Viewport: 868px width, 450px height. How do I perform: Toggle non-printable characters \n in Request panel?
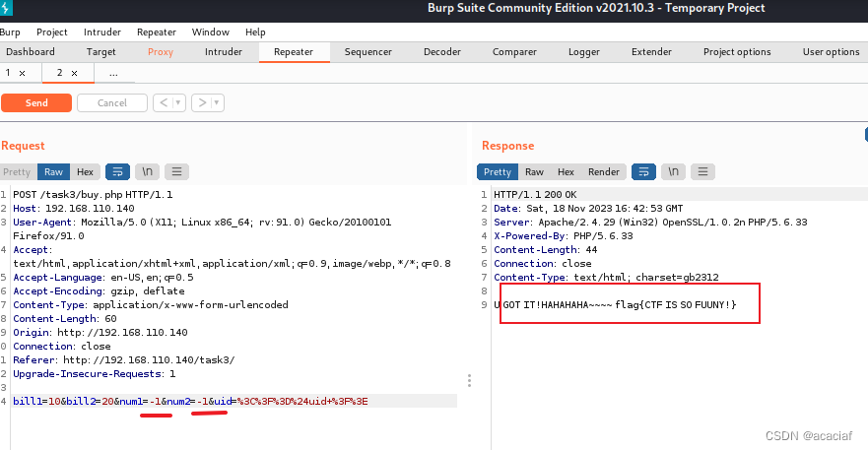pyautogui.click(x=147, y=172)
